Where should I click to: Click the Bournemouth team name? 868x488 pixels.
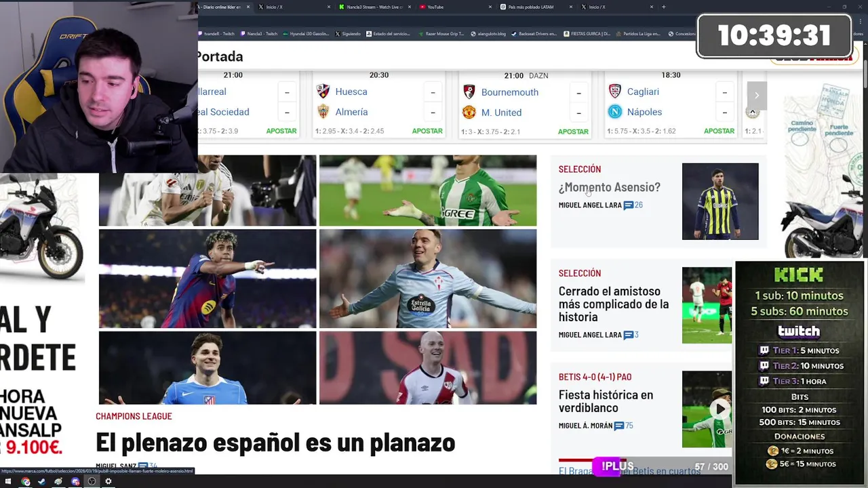click(510, 92)
